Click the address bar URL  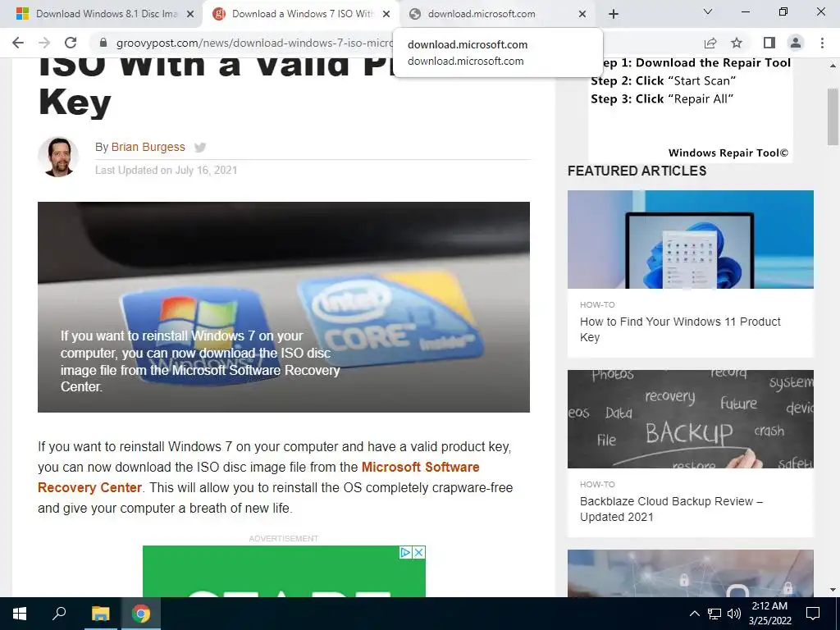pyautogui.click(x=254, y=43)
